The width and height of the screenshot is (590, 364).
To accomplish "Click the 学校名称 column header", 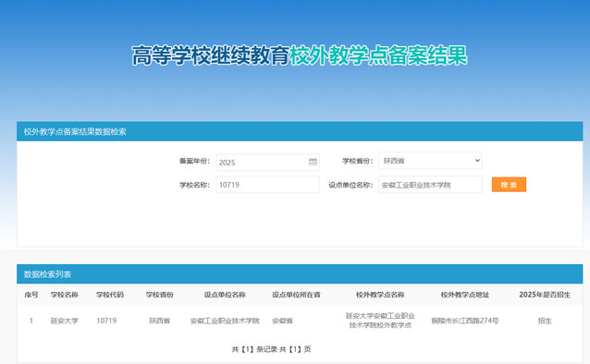I will pyautogui.click(x=65, y=295).
